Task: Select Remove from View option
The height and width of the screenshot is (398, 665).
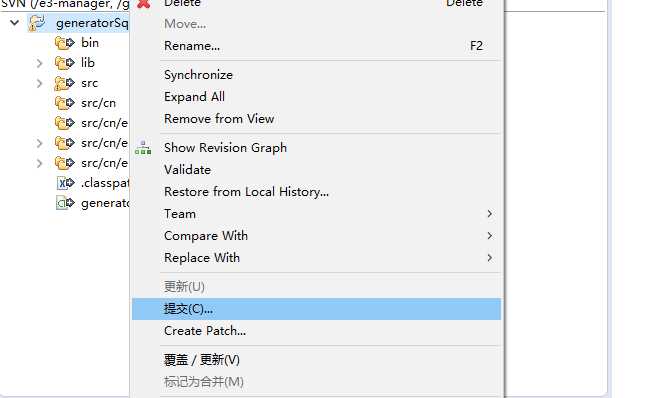Action: 316,119
